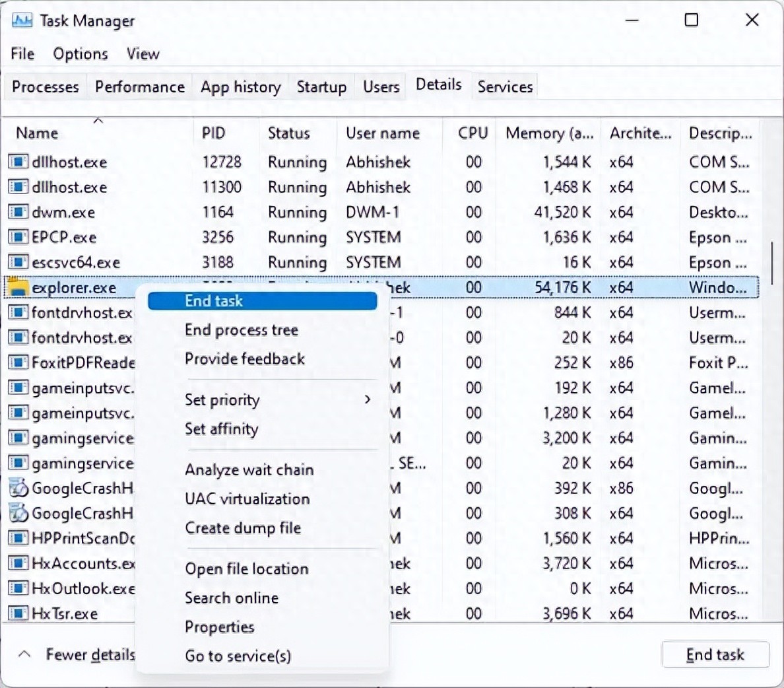Select the escsvc64.exe process name
This screenshot has width=784, height=688.
coord(76,262)
